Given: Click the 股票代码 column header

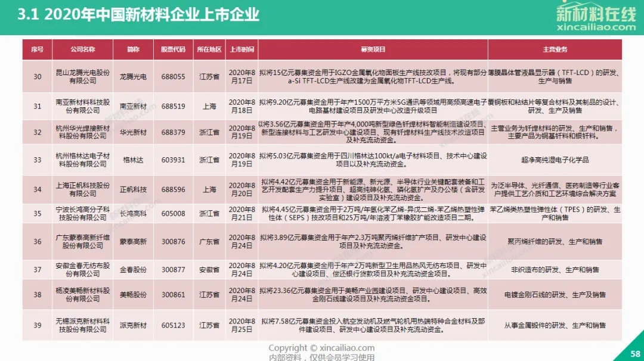Looking at the screenshot, I should coord(173,49).
